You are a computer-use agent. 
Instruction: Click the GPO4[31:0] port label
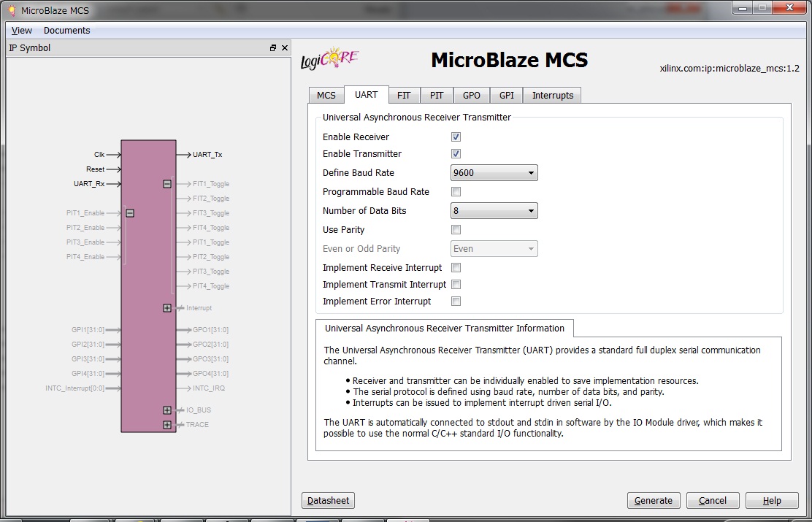(210, 373)
